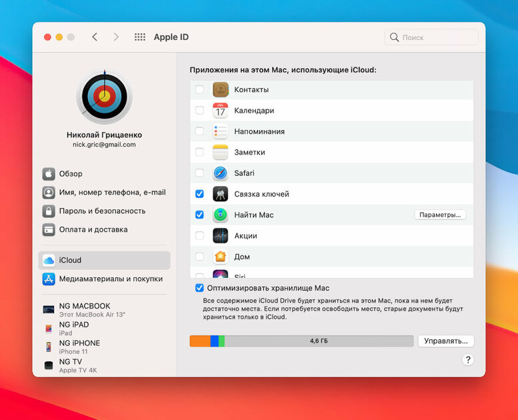
Task: Go back with the left chevron
Action: click(95, 37)
